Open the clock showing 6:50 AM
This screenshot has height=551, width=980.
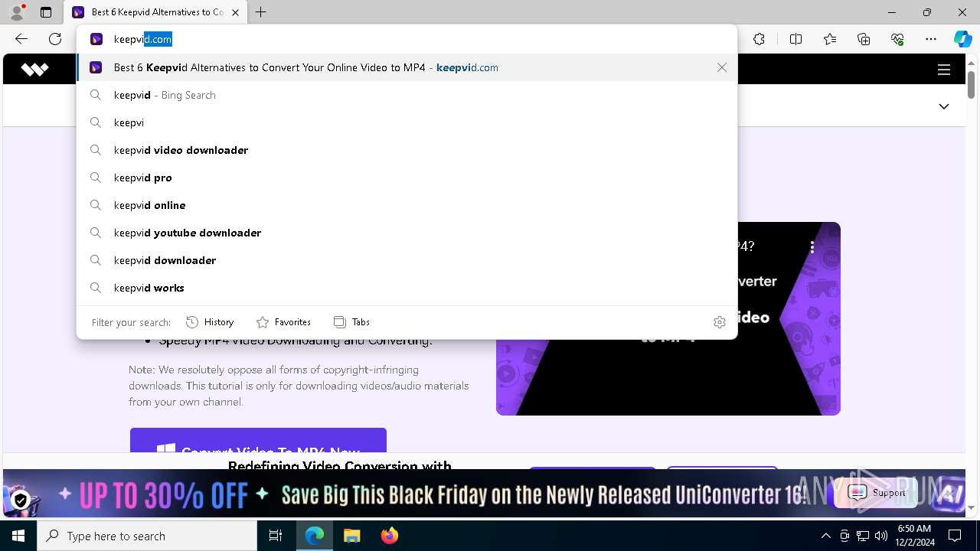point(914,536)
